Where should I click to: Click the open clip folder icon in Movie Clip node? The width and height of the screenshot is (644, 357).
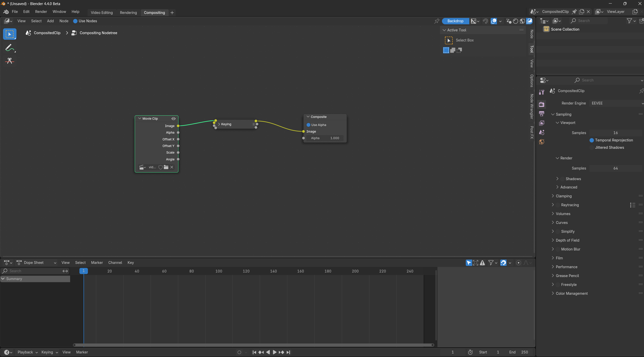click(166, 167)
